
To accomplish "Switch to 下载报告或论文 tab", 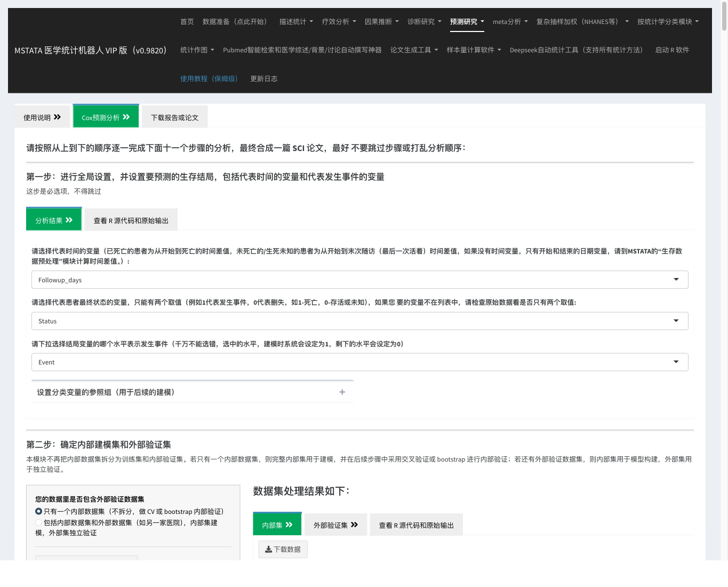I will [x=174, y=117].
